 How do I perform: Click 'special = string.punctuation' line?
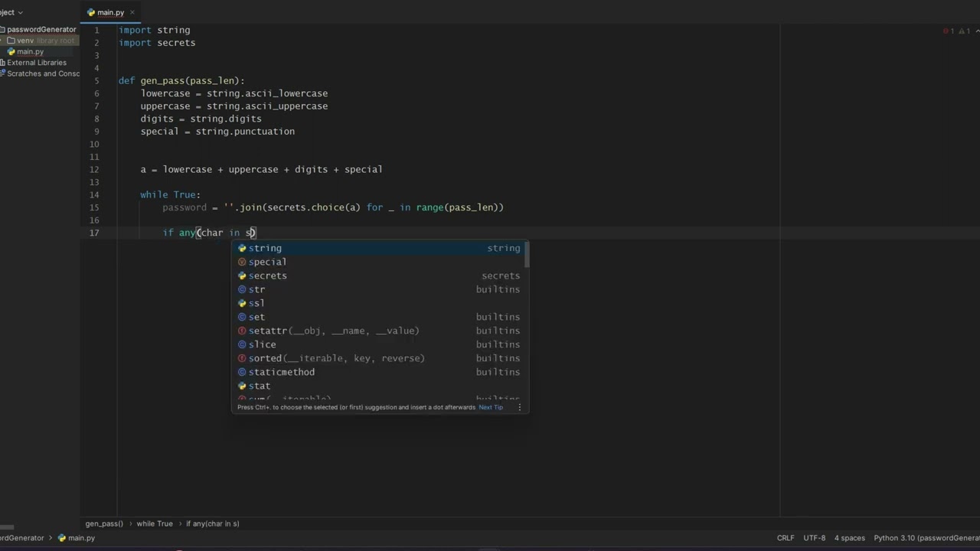click(x=217, y=132)
